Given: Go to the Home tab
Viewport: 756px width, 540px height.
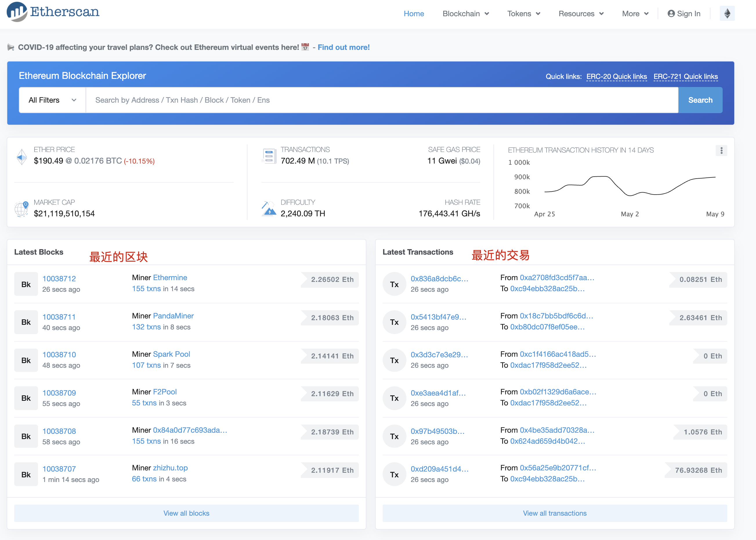Looking at the screenshot, I should (x=414, y=14).
